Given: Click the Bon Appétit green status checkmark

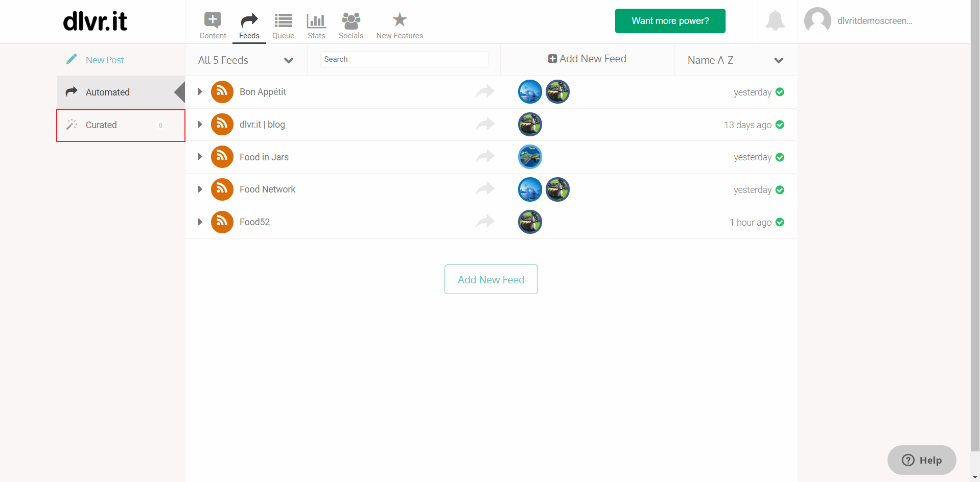Looking at the screenshot, I should pyautogui.click(x=780, y=92).
